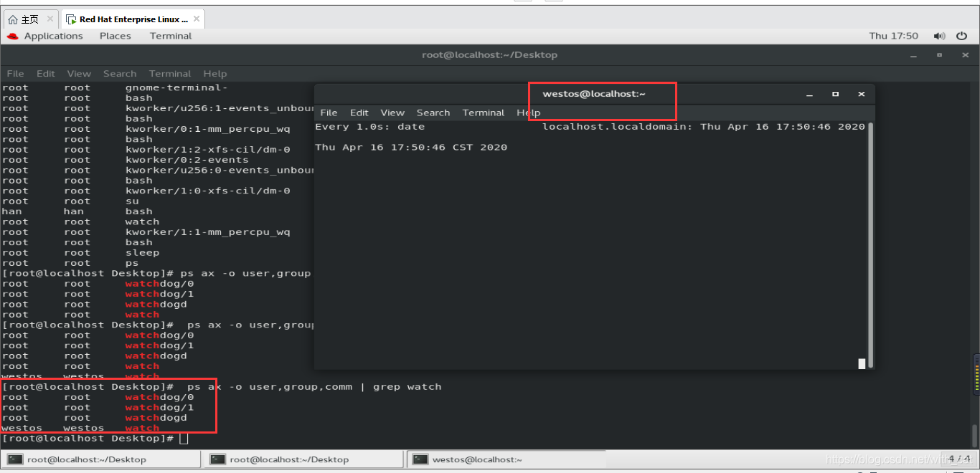Open Help menu in root terminal
Screen dimensions: 980x473
point(215,73)
